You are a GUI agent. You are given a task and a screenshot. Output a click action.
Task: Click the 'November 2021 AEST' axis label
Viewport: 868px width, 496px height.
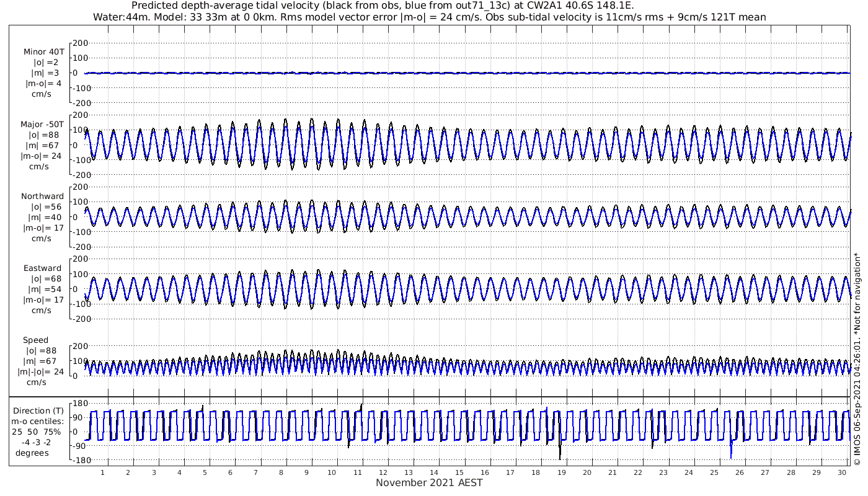[429, 482]
